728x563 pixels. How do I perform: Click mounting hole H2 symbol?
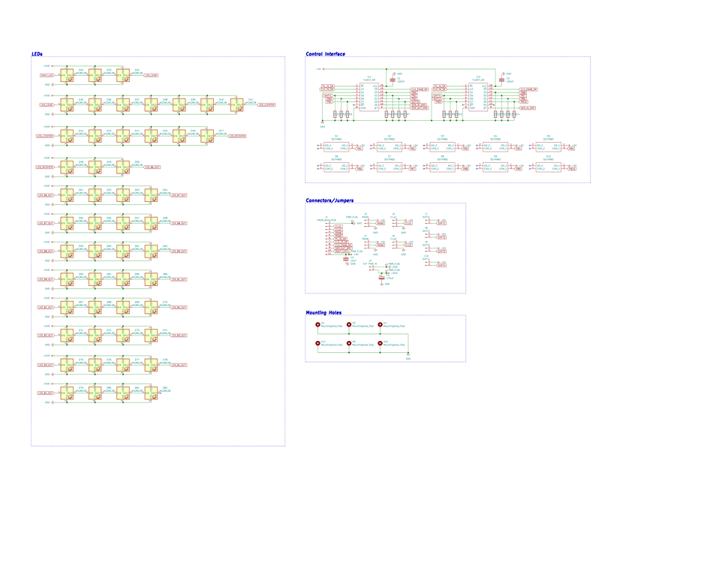[x=318, y=325]
